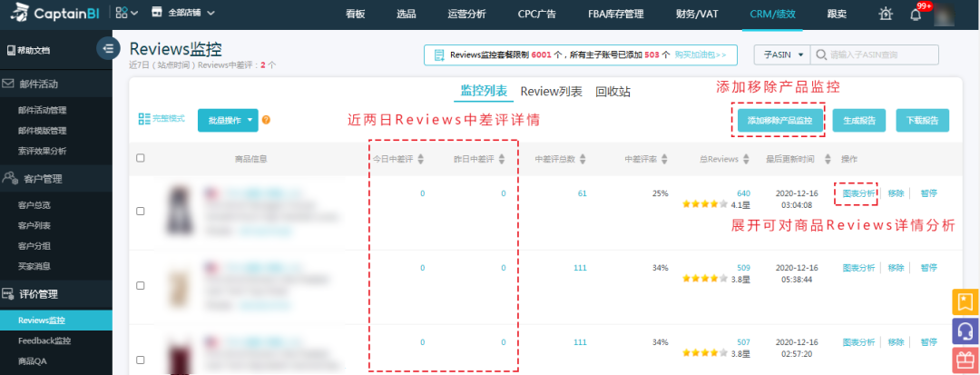
Task: Open customer service headset icon
Action: pos(965,331)
